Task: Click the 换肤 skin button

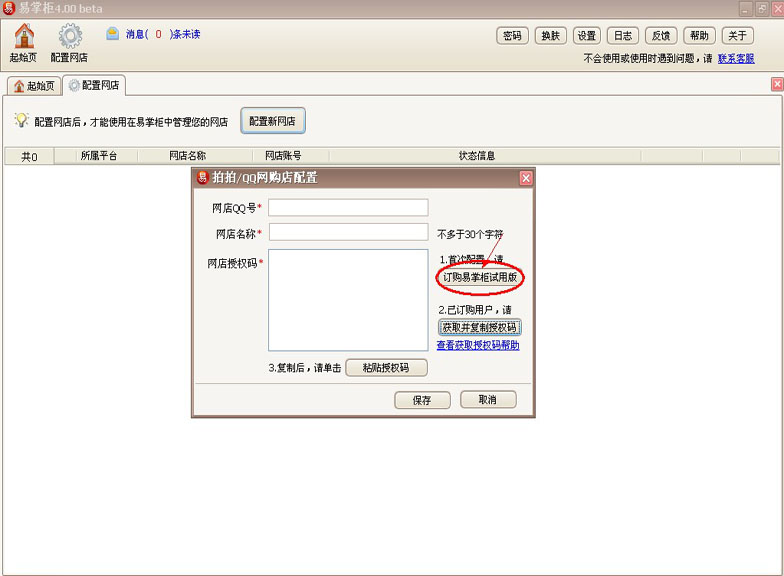Action: click(550, 36)
